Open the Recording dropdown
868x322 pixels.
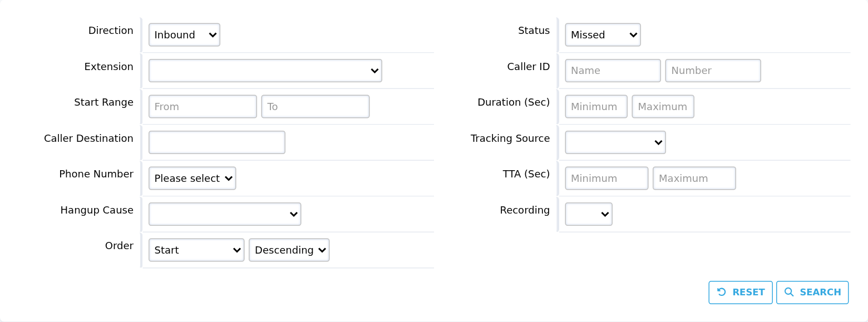[589, 214]
